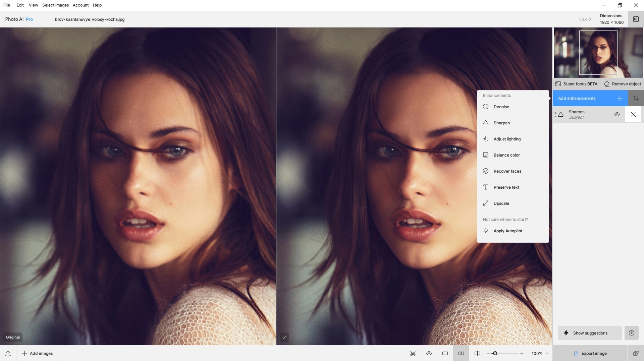Select the crop tool icon
Viewport: 644px width, 362px height.
[636, 98]
